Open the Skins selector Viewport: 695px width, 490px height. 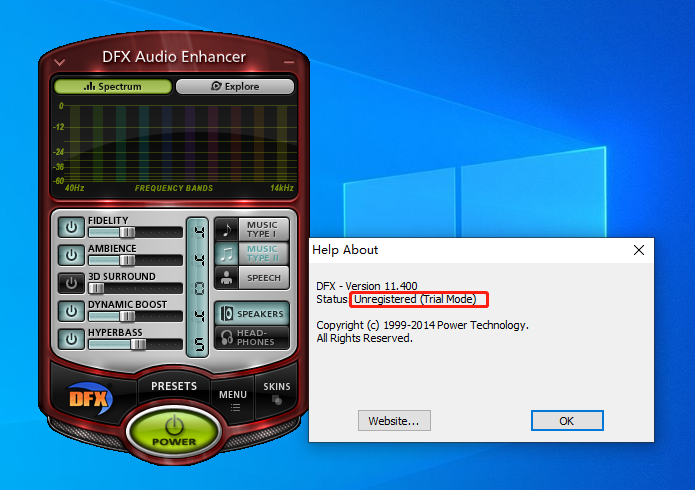[277, 392]
